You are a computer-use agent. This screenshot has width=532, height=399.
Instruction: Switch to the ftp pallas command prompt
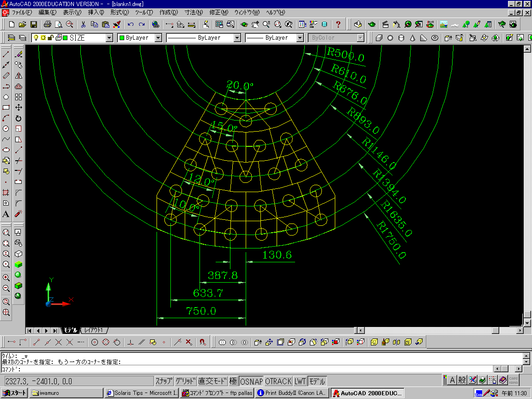[217, 393]
